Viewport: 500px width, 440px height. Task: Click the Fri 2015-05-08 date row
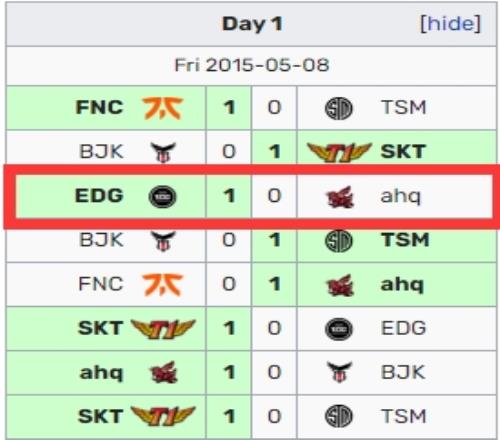point(251,65)
